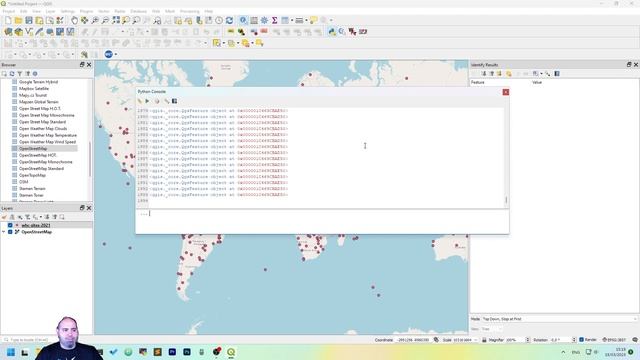Open the Scale dropdown in status bar
The width and height of the screenshot is (640, 360).
(476, 340)
